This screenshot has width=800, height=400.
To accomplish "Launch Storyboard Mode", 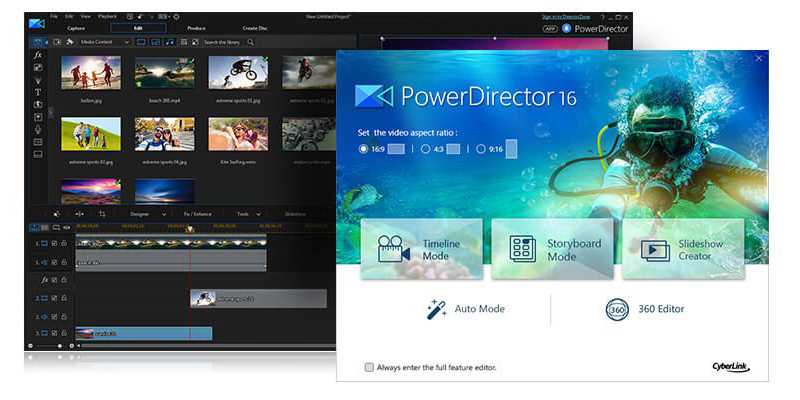I will pyautogui.click(x=552, y=249).
